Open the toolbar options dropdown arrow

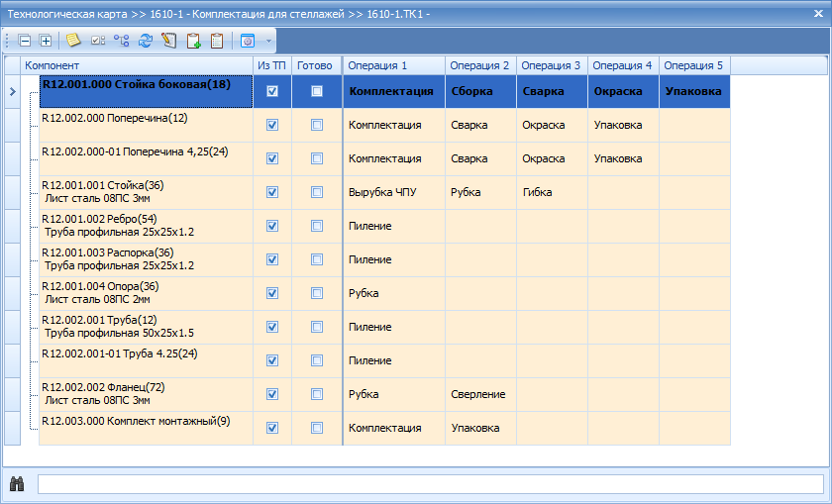[268, 41]
